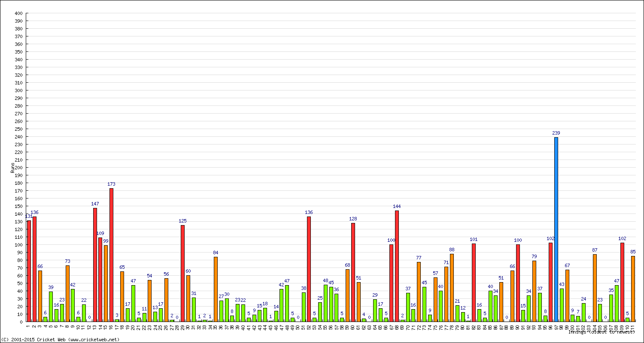Viewport: 644px width, 343px height.
Task: Click the green bar labeled 43
Action: (x=562, y=305)
